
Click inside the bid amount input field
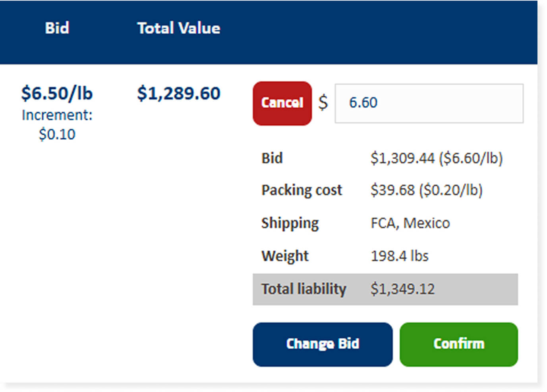tap(428, 103)
